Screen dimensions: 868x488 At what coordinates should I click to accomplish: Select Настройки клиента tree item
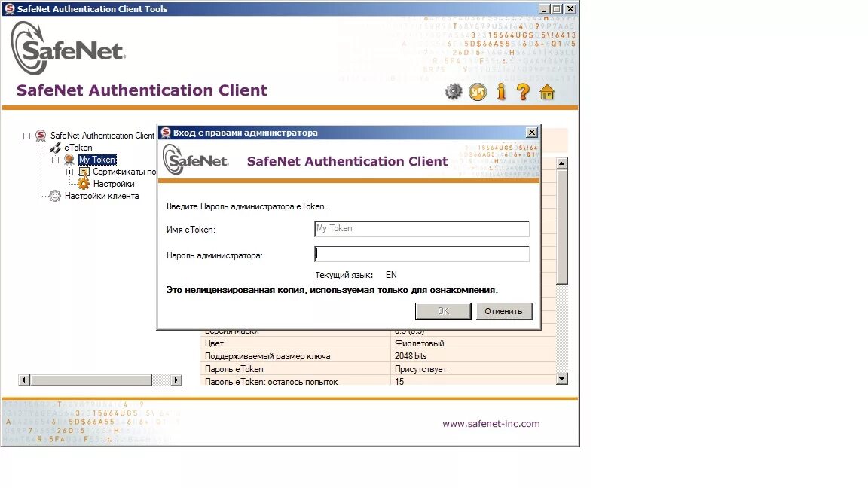point(101,196)
